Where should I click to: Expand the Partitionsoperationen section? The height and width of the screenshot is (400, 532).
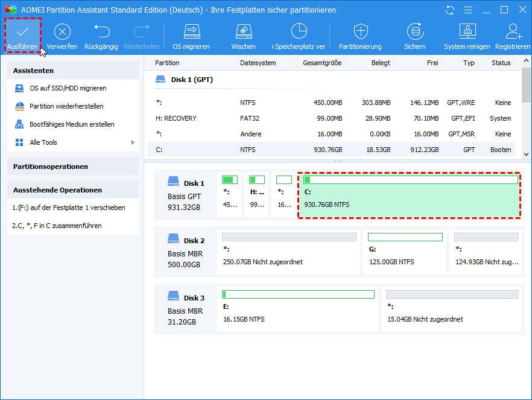pyautogui.click(x=72, y=167)
